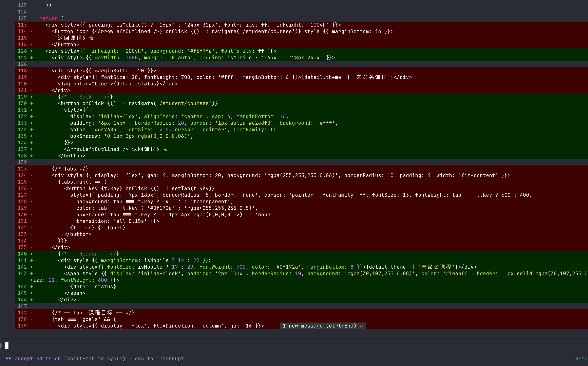Click line 134 with color: '#64748b'
The image size is (588, 366).
(x=301, y=130)
